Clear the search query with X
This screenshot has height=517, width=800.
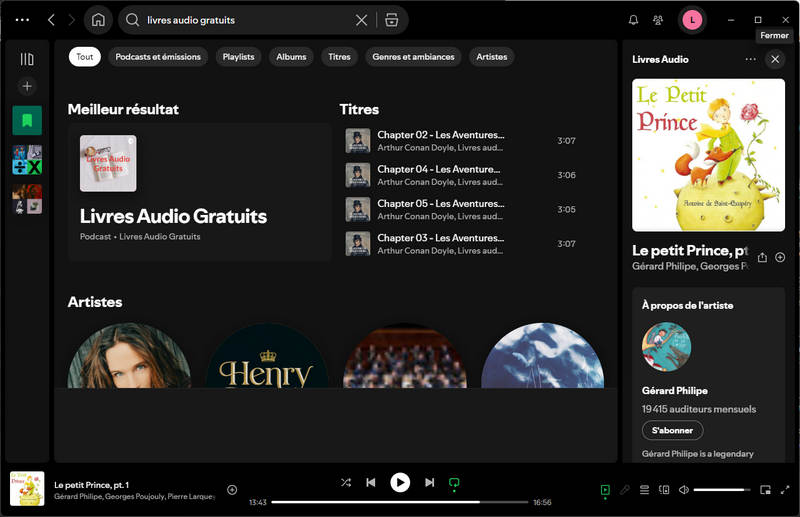coord(361,20)
